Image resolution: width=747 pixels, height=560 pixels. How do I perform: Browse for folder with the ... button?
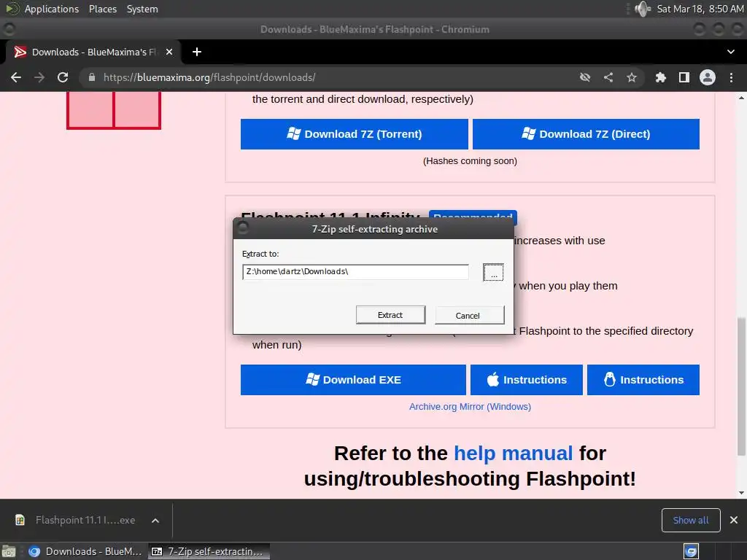(493, 273)
